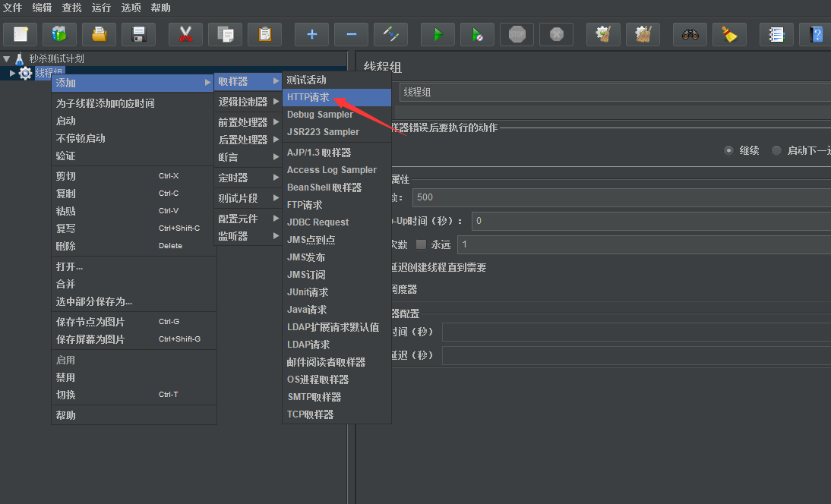Click the Open file folder icon
Screen dimensions: 831x504
coord(99,34)
